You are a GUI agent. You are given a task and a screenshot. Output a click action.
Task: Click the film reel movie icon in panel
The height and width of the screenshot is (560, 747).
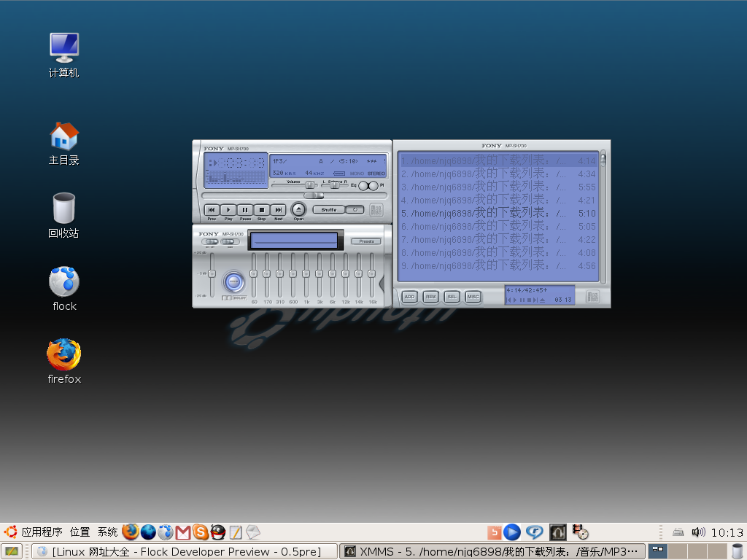(x=580, y=532)
